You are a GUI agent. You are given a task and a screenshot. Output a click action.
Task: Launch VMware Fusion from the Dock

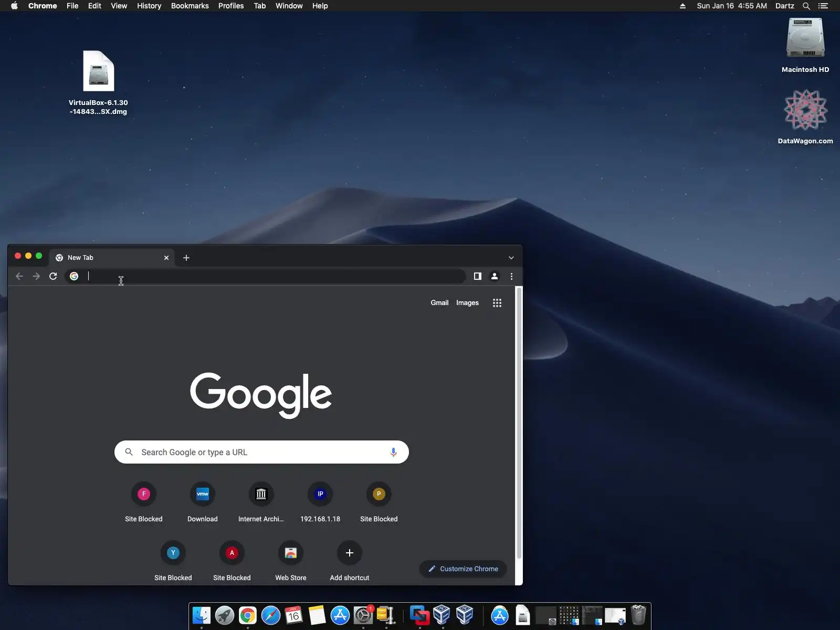[x=419, y=615]
